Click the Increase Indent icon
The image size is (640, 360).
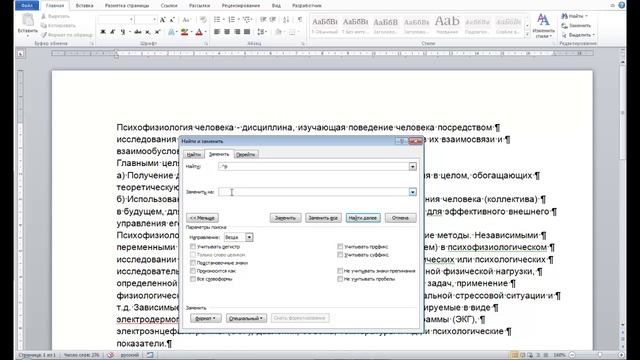tap(273, 20)
